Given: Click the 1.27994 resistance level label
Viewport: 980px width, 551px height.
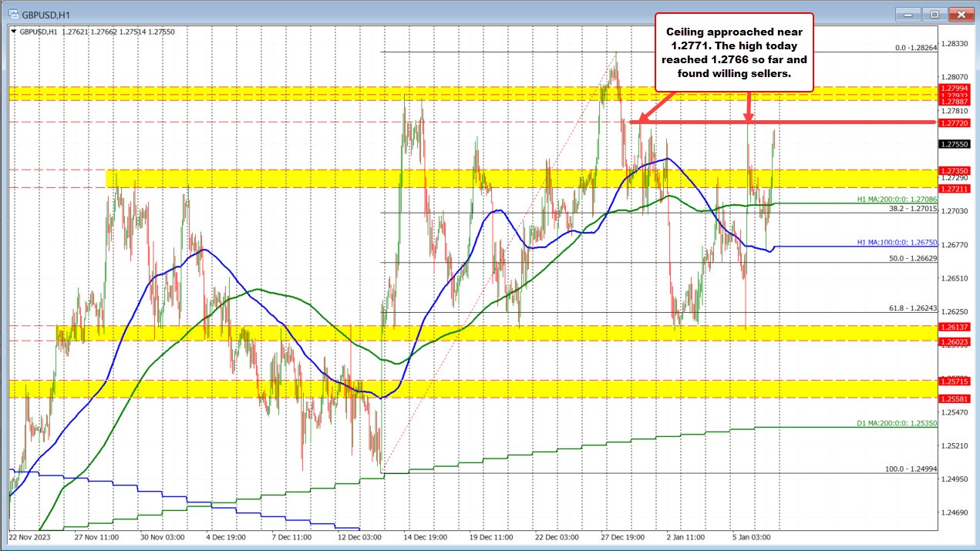Looking at the screenshot, I should tap(954, 89).
